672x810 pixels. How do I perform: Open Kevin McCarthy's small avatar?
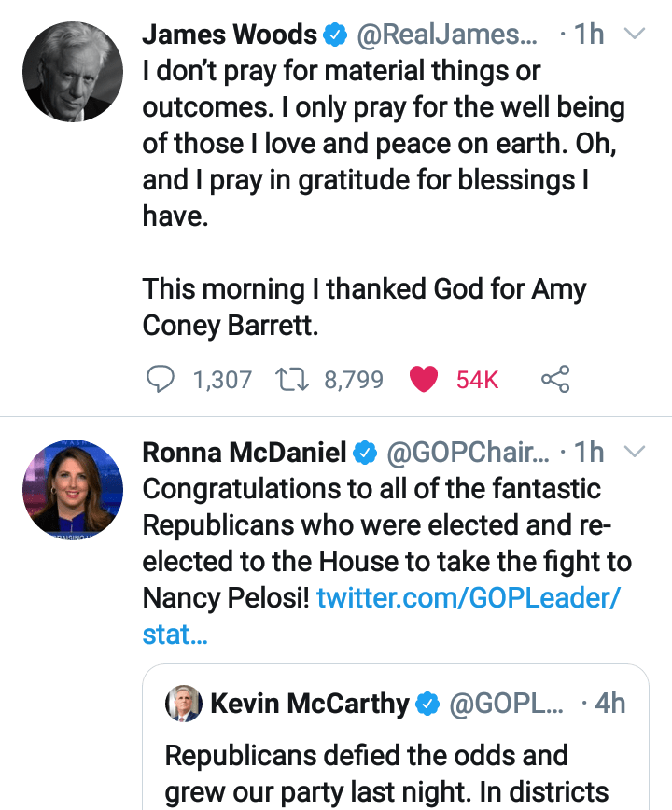point(184,703)
